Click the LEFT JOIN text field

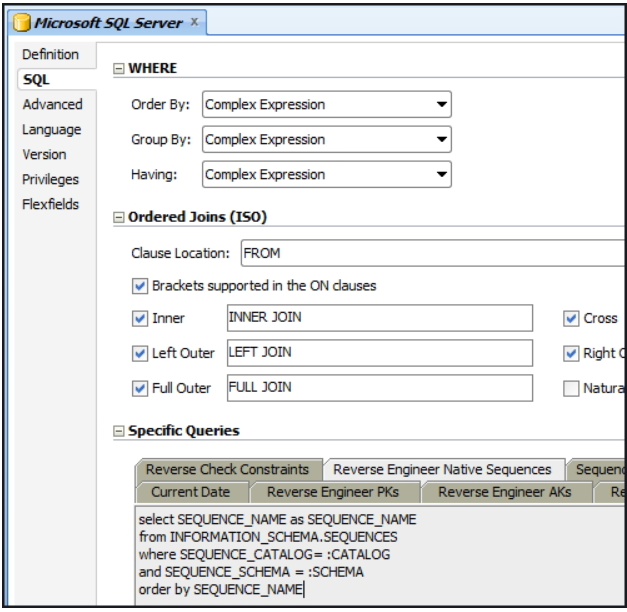pos(380,353)
